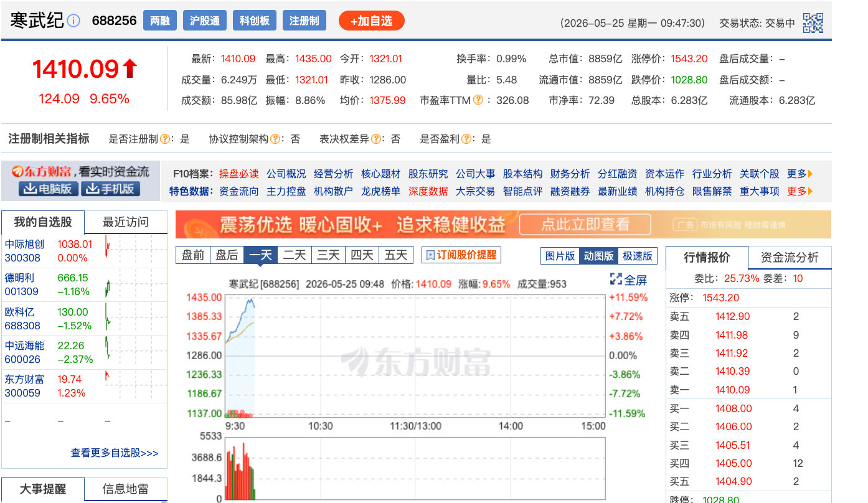Click the mini chart for 中远海能

click(x=136, y=352)
